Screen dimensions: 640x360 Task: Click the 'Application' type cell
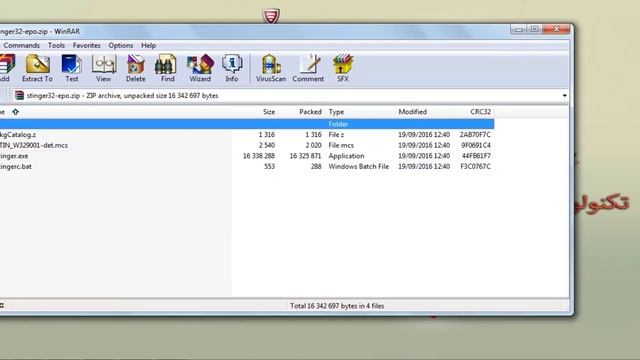[x=346, y=156]
